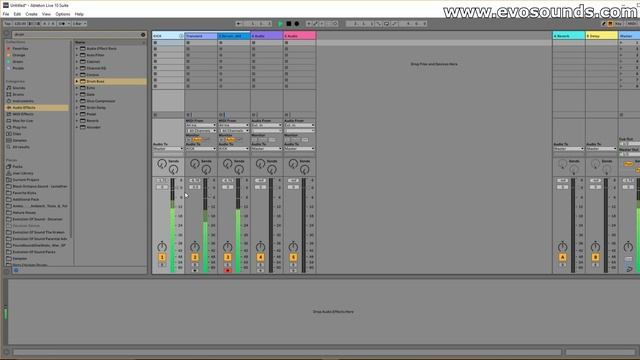Image resolution: width=640 pixels, height=360 pixels.
Task: Click the Send A knob on track 2
Action: [x=195, y=164]
